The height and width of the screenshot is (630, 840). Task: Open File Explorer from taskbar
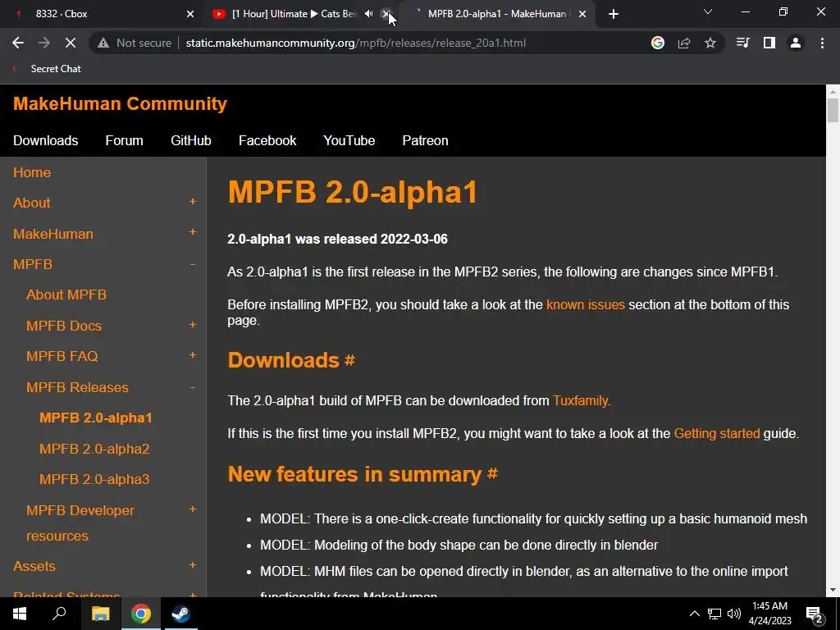(x=100, y=614)
